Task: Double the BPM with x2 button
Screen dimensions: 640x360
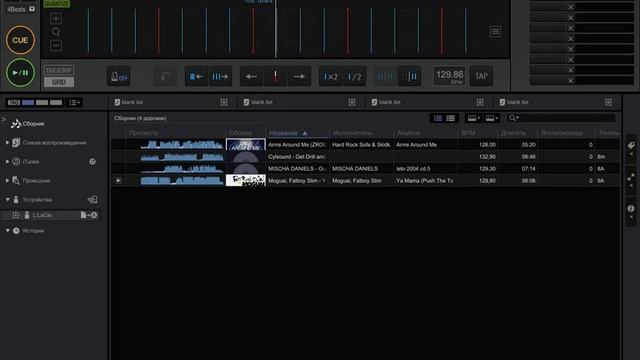Action: [x=330, y=76]
